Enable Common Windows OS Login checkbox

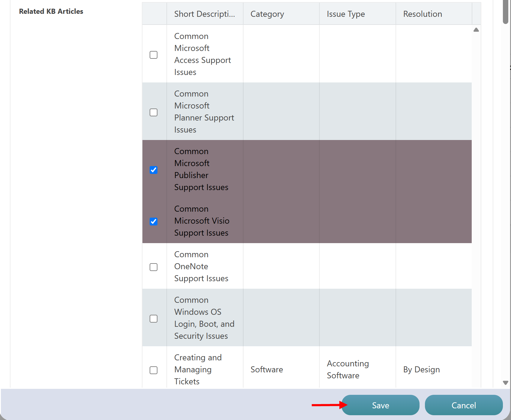pos(154,319)
